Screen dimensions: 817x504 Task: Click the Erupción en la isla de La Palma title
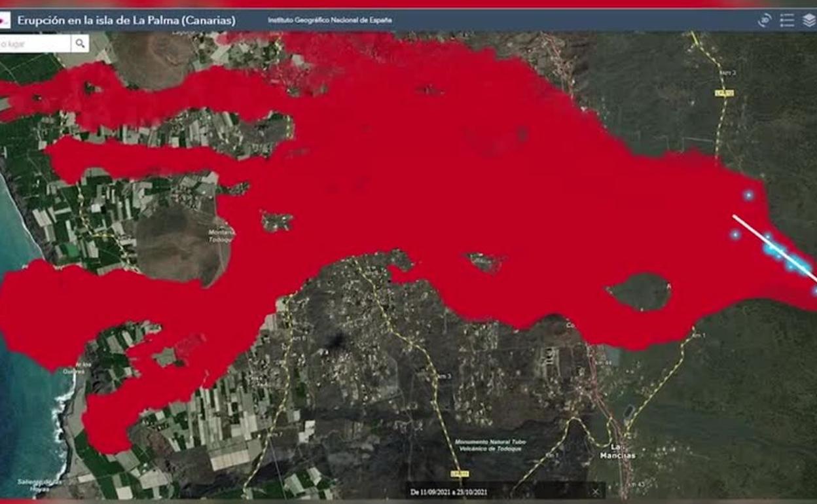point(126,20)
